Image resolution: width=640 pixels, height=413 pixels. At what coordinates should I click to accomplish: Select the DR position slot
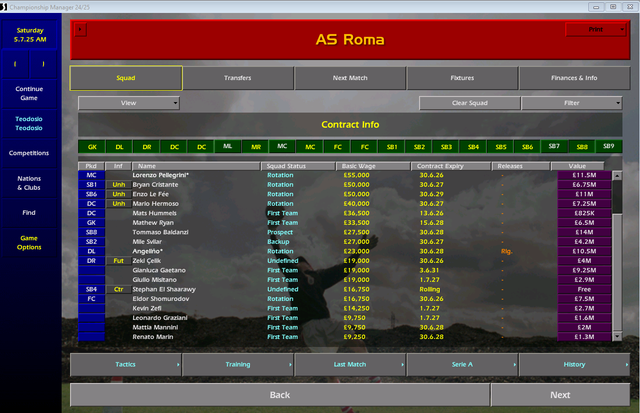(147, 147)
